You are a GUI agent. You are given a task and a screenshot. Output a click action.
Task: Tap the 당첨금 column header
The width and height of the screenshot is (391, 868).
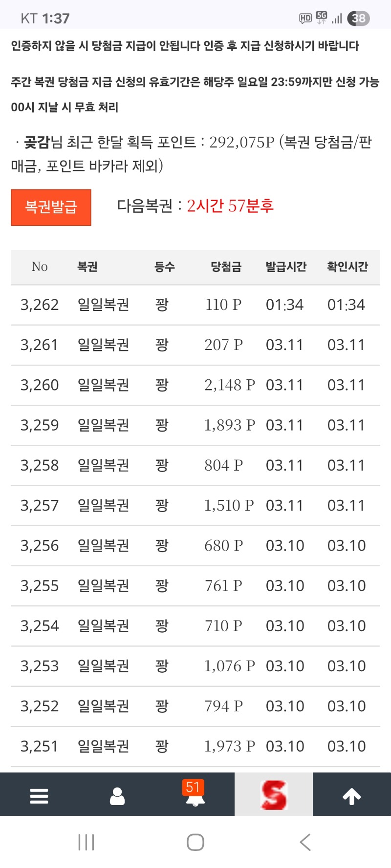pos(226,267)
